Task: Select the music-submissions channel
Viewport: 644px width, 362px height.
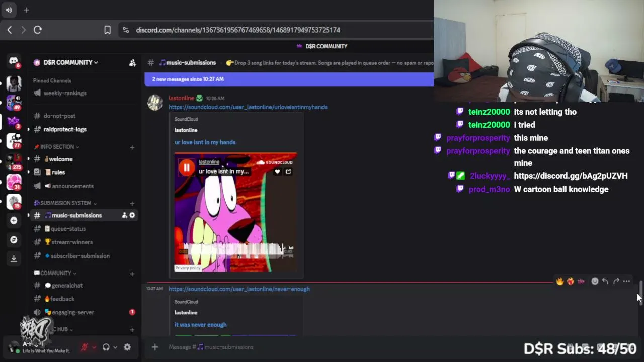Action: pyautogui.click(x=75, y=215)
